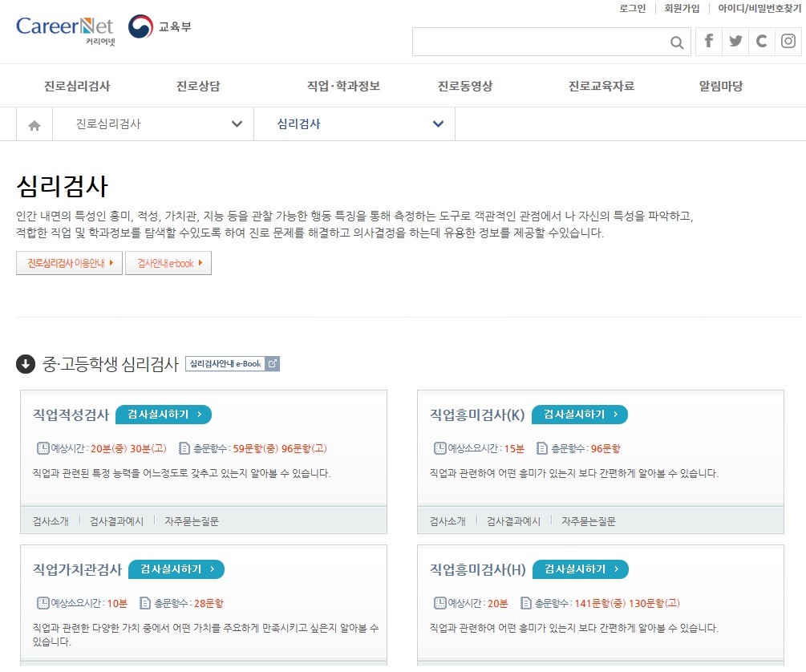Click the clock icon beside 예상시간 20분 in 직업흥미검사(H)
The height and width of the screenshot is (672, 806).
tap(440, 603)
